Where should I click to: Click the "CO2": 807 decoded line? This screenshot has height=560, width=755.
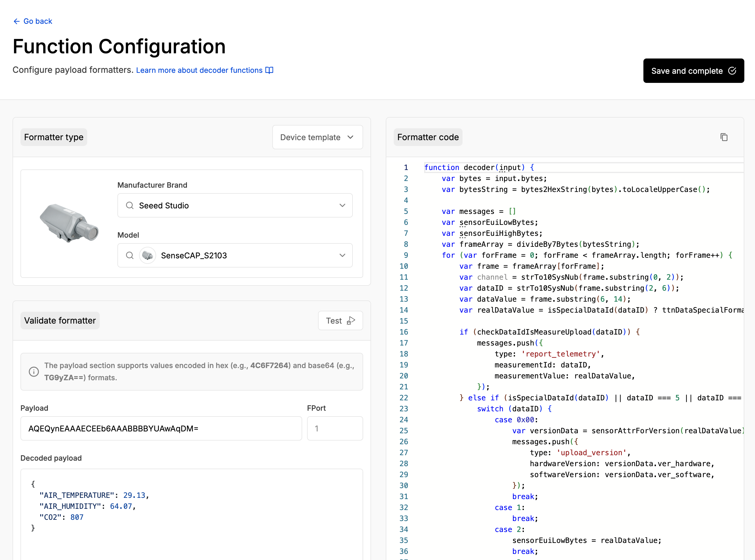(x=61, y=517)
